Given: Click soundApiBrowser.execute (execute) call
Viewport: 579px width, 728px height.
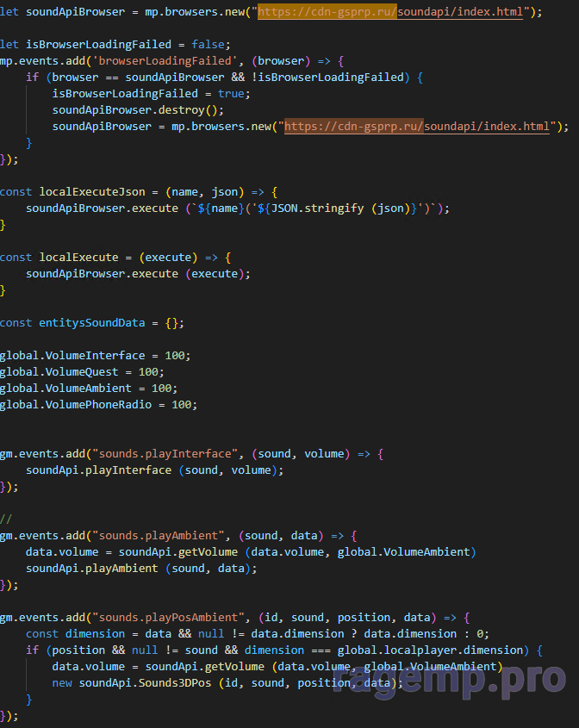Looking at the screenshot, I should [138, 274].
